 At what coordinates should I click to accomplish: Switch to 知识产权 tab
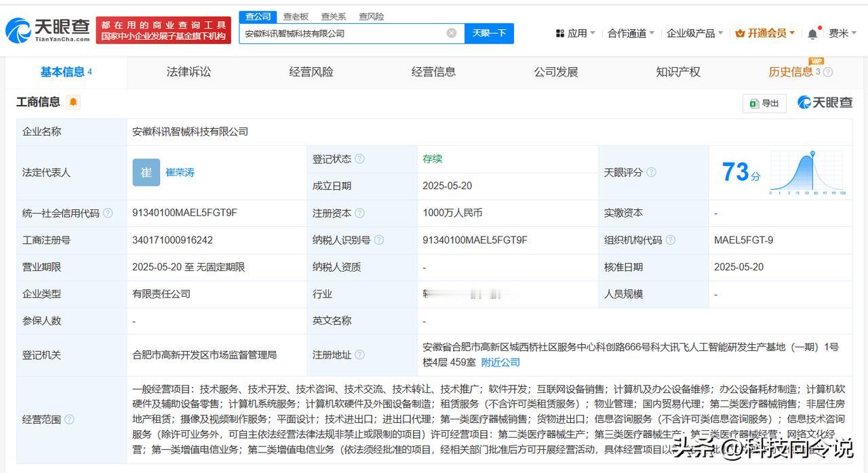click(678, 72)
